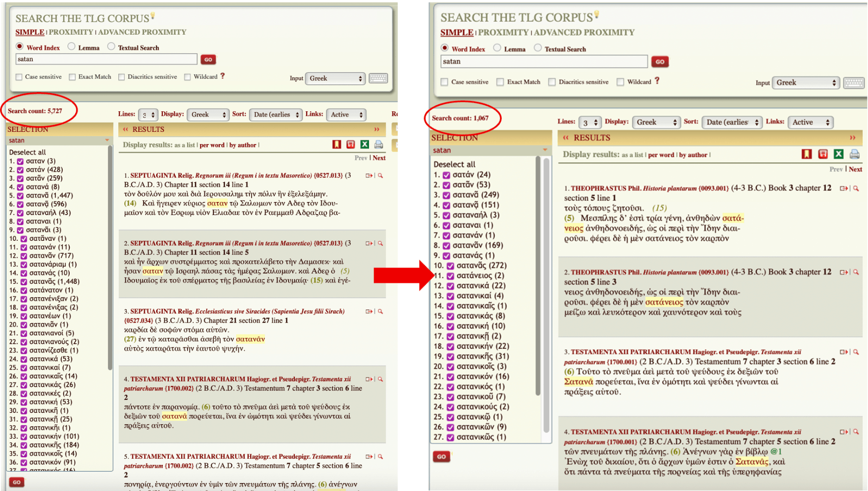
Task: Click the 'by author' display link in the right panel
Action: tap(693, 155)
